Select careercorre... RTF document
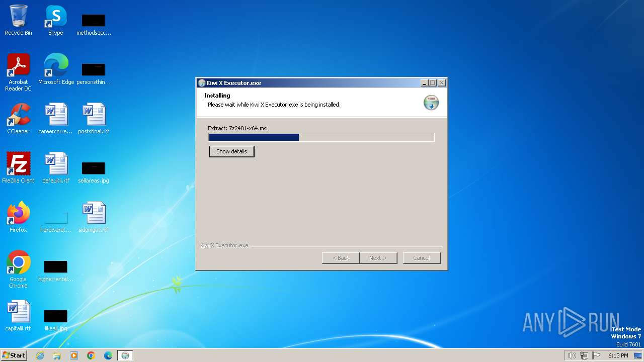The image size is (644, 362). click(56, 119)
